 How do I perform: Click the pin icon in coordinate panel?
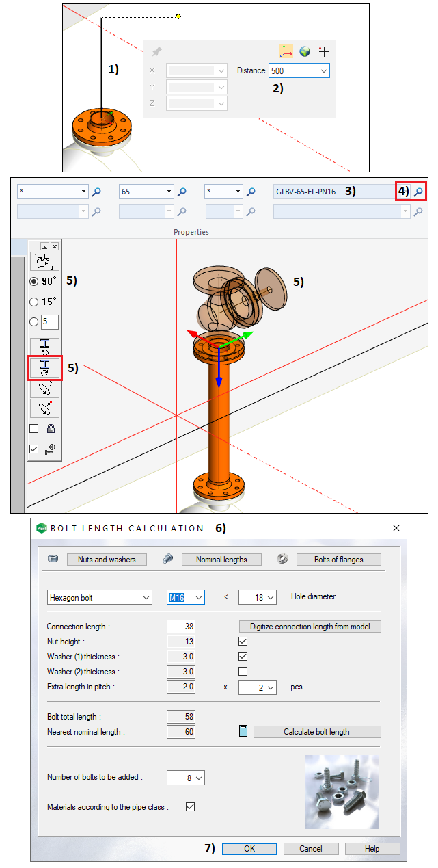click(156, 51)
